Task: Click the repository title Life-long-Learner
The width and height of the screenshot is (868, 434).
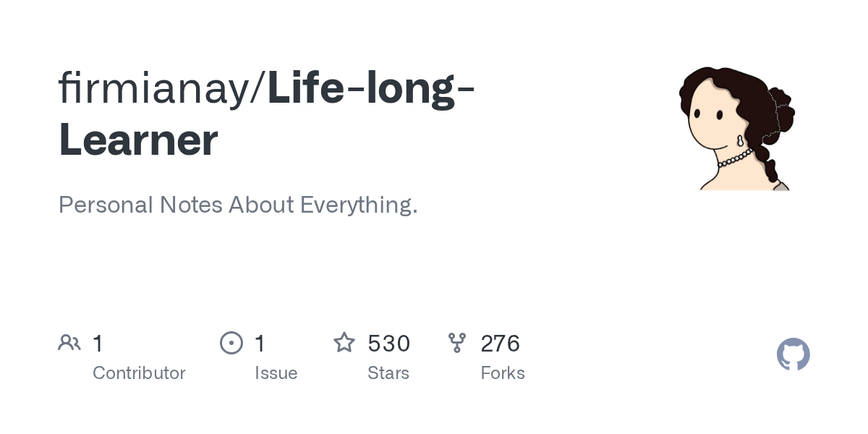Action: point(370,88)
